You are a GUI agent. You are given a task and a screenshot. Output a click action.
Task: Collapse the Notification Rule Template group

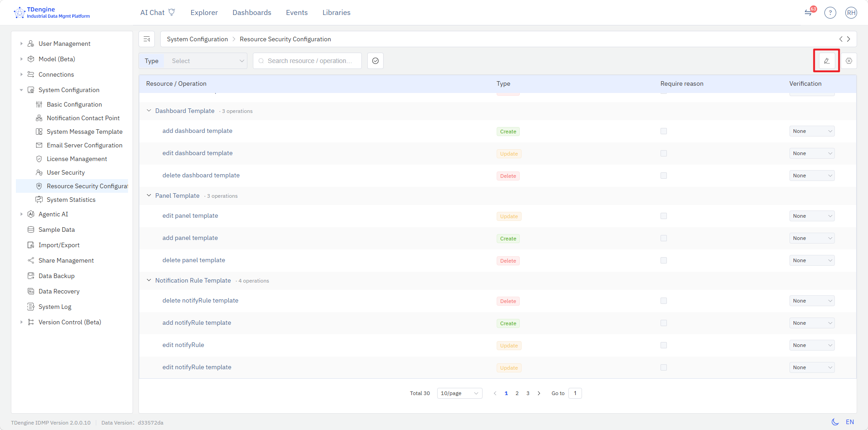148,280
